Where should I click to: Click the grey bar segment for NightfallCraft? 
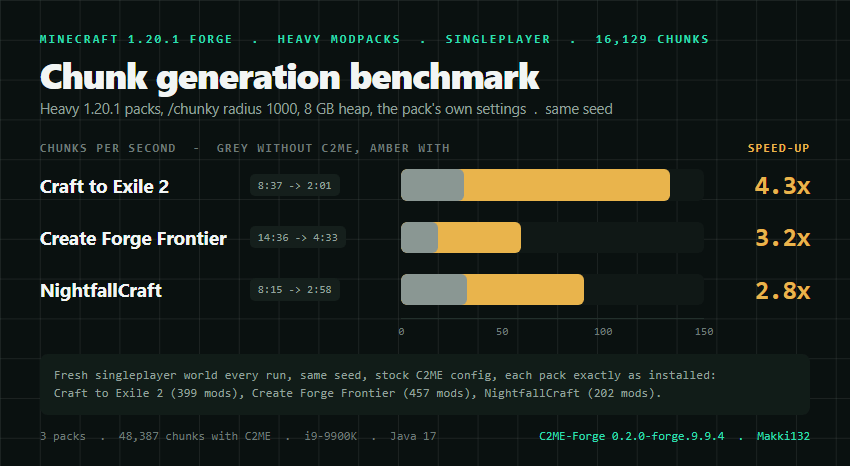point(434,289)
